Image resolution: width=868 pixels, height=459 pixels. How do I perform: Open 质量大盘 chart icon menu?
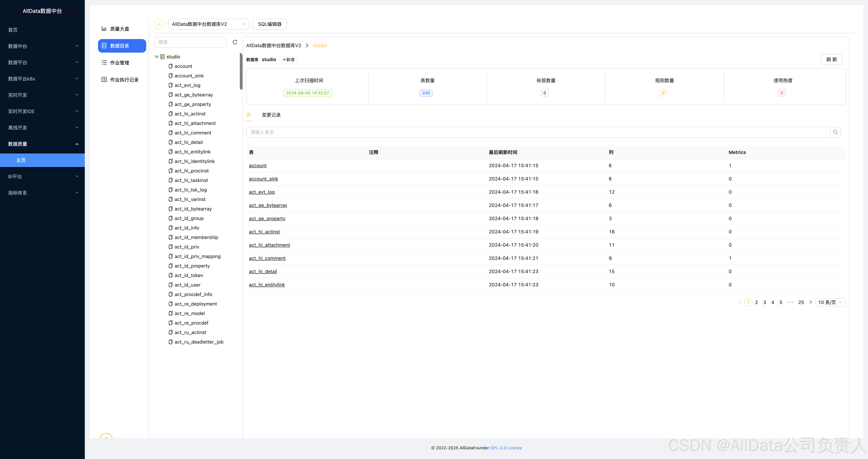(x=104, y=29)
